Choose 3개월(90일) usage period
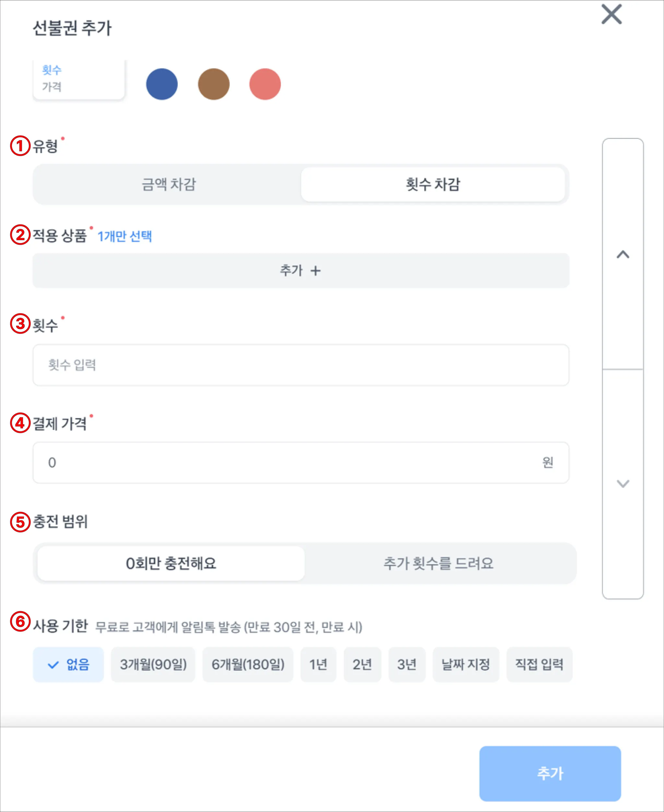664x812 pixels. pyautogui.click(x=153, y=664)
